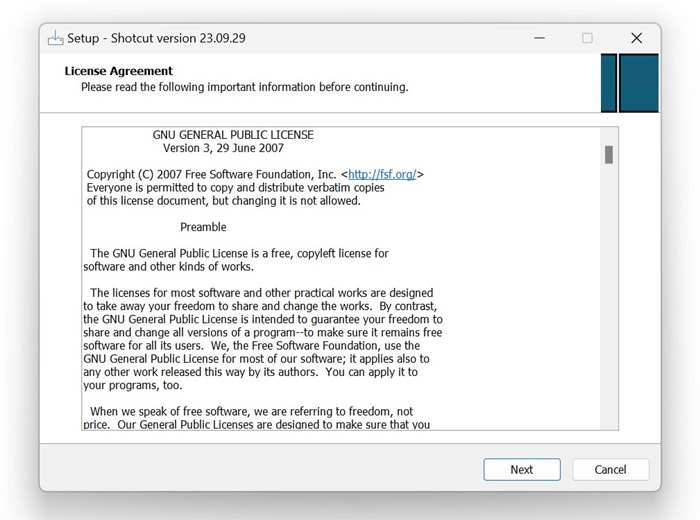The image size is (700, 520).
Task: Click the license text scrollbar thumb
Action: tap(608, 155)
